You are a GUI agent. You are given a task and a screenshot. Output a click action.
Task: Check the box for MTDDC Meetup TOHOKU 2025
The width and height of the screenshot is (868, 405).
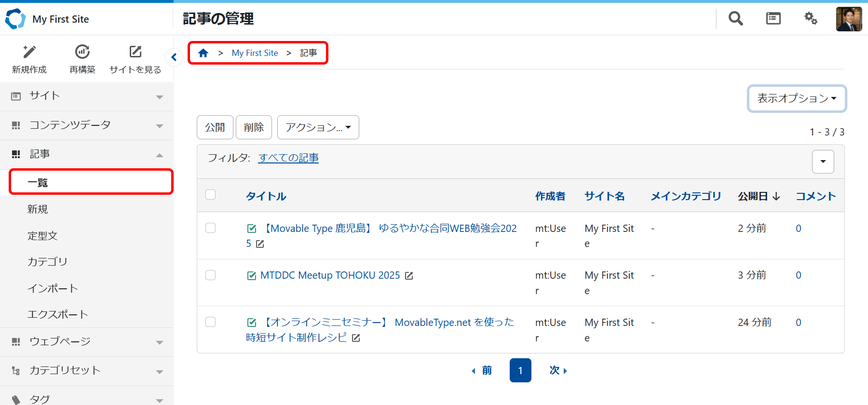click(211, 275)
